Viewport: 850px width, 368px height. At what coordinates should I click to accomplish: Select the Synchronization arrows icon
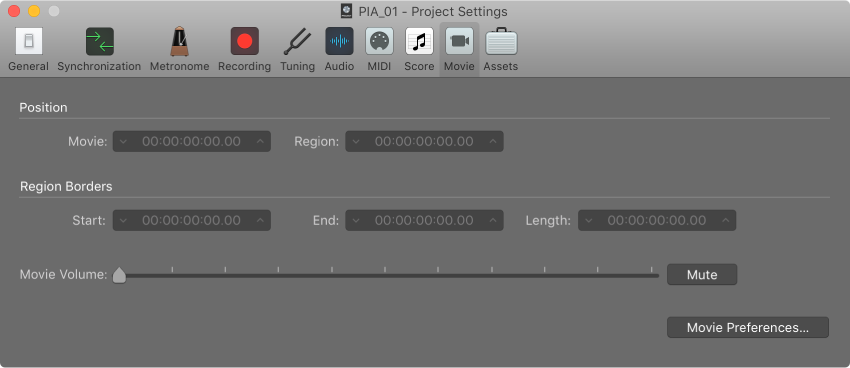click(x=99, y=42)
